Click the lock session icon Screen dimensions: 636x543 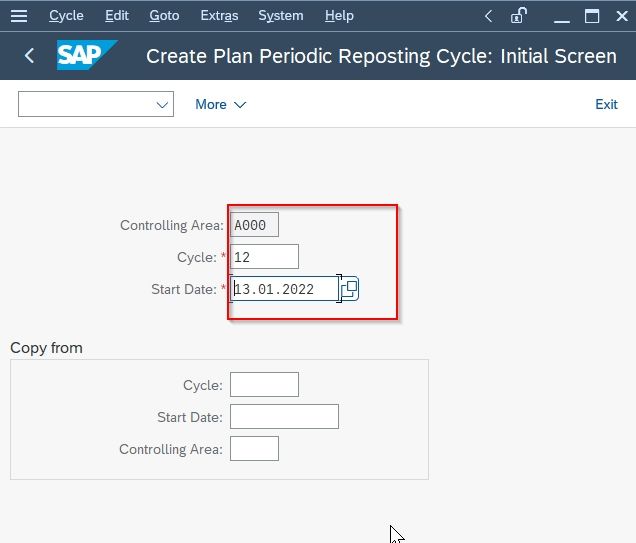coord(518,16)
